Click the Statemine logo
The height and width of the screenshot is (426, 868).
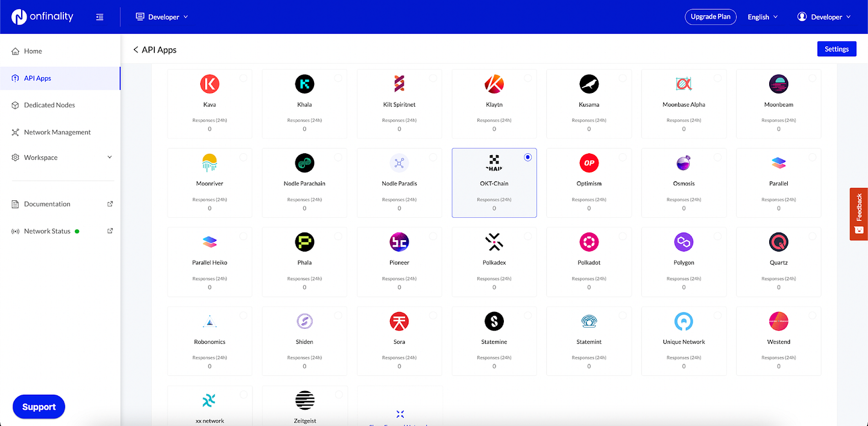click(494, 322)
